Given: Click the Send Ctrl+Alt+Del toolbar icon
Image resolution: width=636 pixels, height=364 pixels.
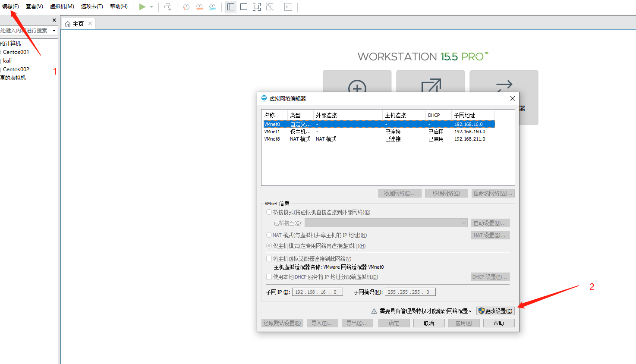Looking at the screenshot, I should pos(168,7).
